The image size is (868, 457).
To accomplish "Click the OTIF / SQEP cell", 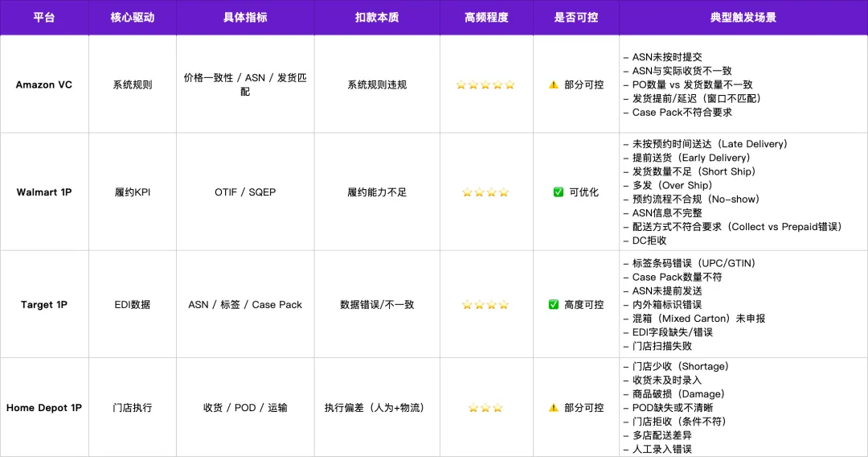I will click(245, 192).
